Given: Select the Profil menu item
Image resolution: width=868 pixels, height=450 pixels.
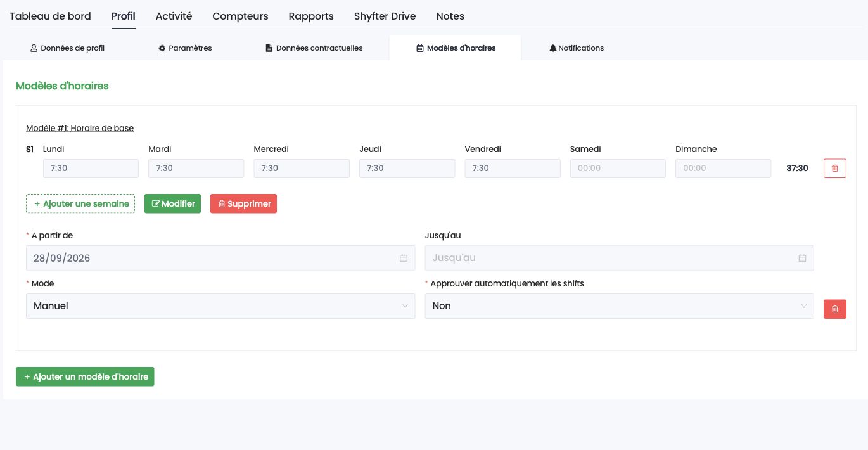Looking at the screenshot, I should pos(124,16).
